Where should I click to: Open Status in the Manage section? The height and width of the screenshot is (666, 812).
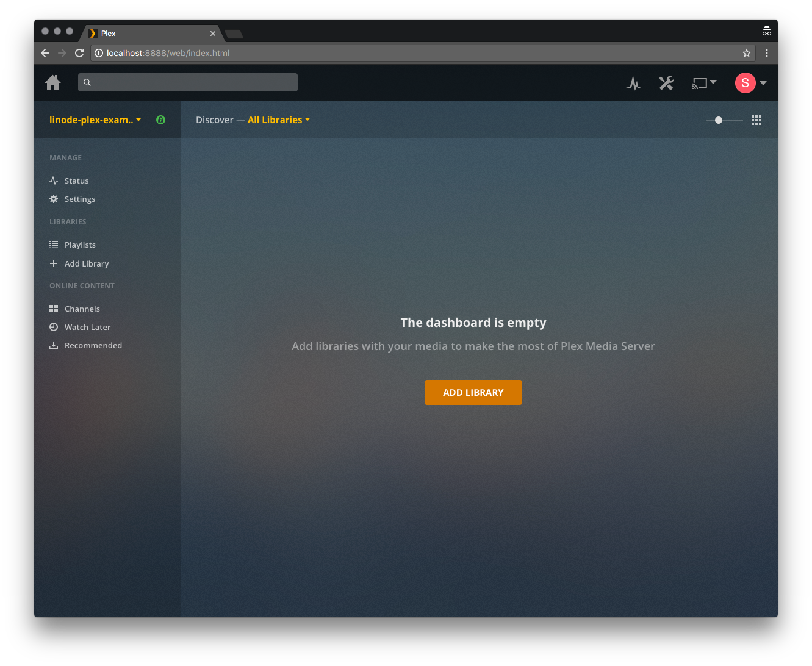point(76,181)
